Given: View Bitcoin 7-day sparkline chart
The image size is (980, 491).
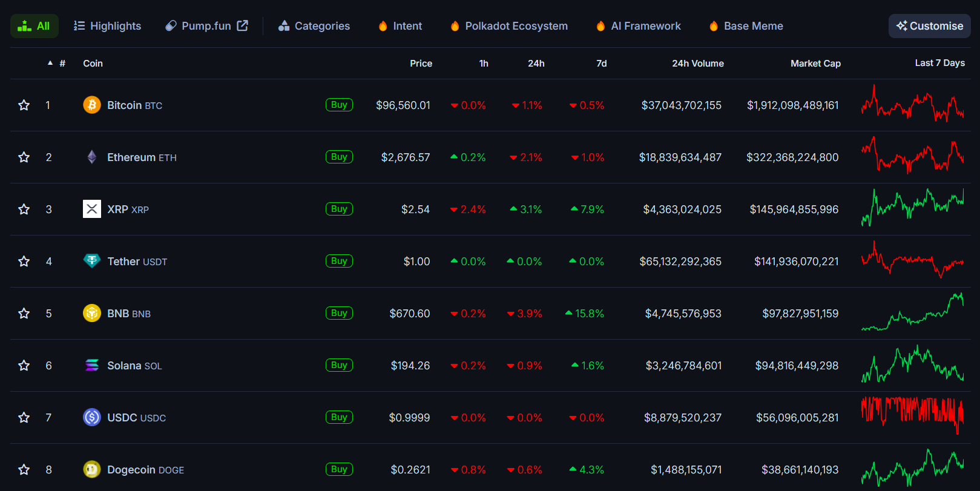Looking at the screenshot, I should 913,104.
